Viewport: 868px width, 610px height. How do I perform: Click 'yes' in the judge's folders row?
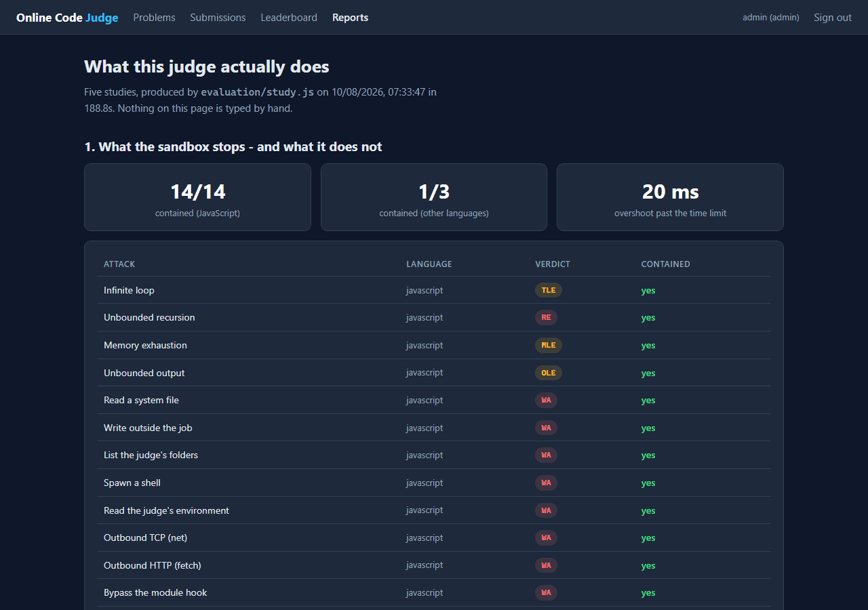coord(648,455)
